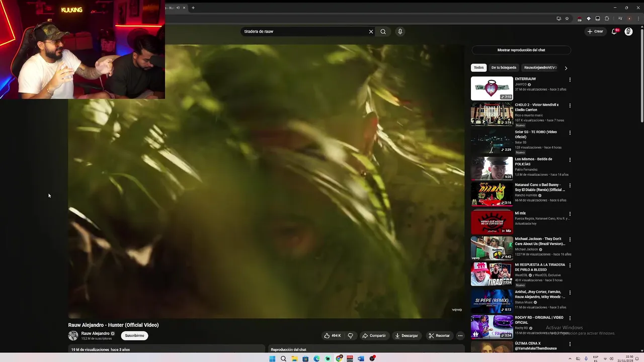Viewport: 644px width, 362px height.
Task: Click the install app icon in the address bar
Action: [x=558, y=19]
